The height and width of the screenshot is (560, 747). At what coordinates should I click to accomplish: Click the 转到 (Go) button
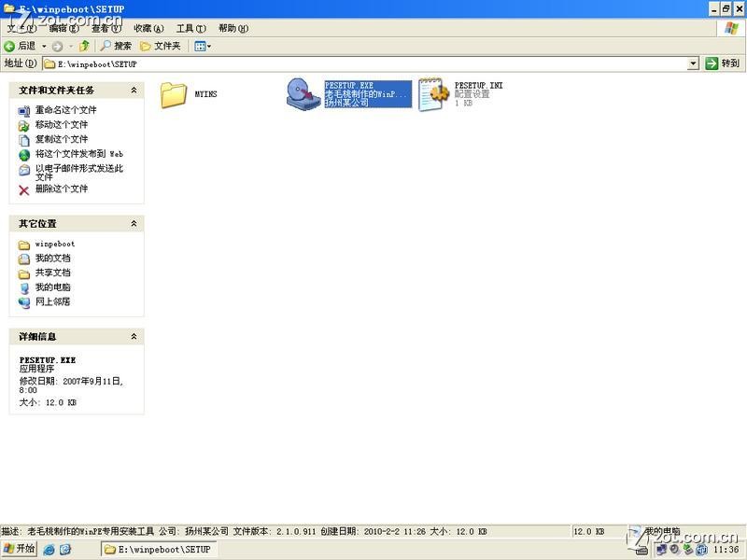click(723, 63)
